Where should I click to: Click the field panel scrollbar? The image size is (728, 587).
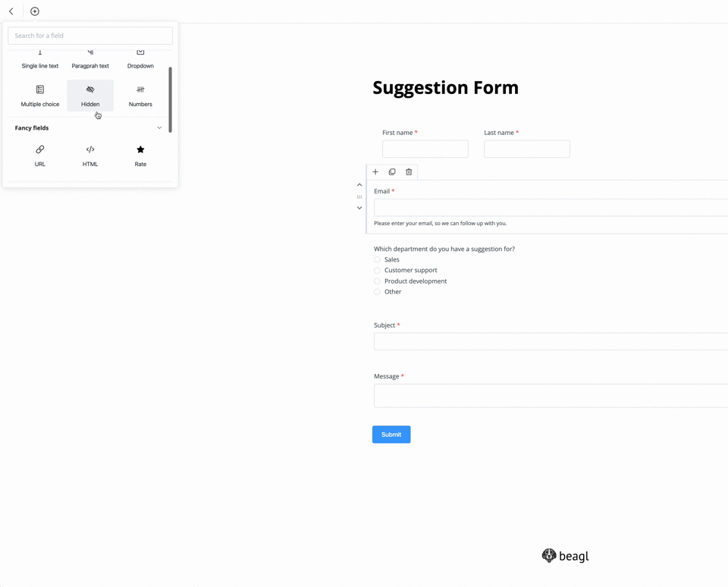click(170, 100)
